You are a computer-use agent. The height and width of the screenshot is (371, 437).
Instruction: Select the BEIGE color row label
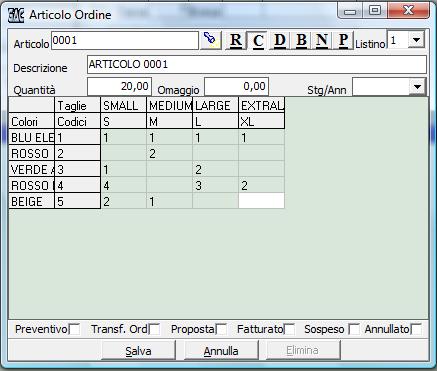(32, 201)
